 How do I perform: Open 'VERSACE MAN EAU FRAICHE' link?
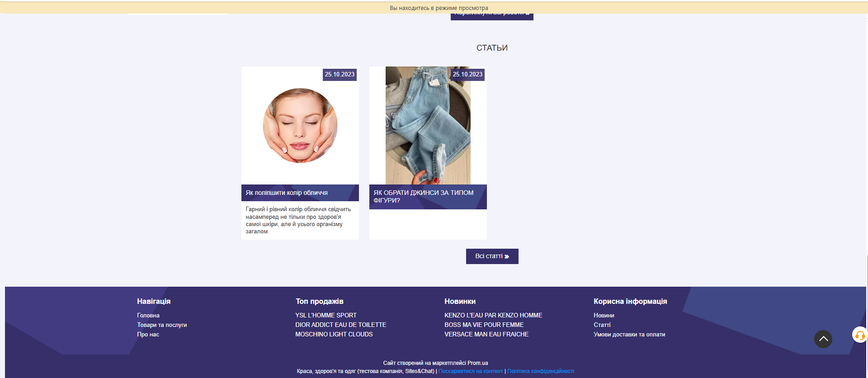(x=486, y=335)
